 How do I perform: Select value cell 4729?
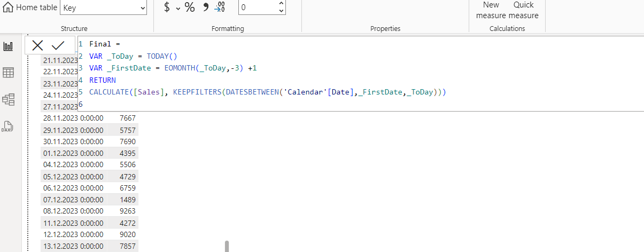(128, 177)
